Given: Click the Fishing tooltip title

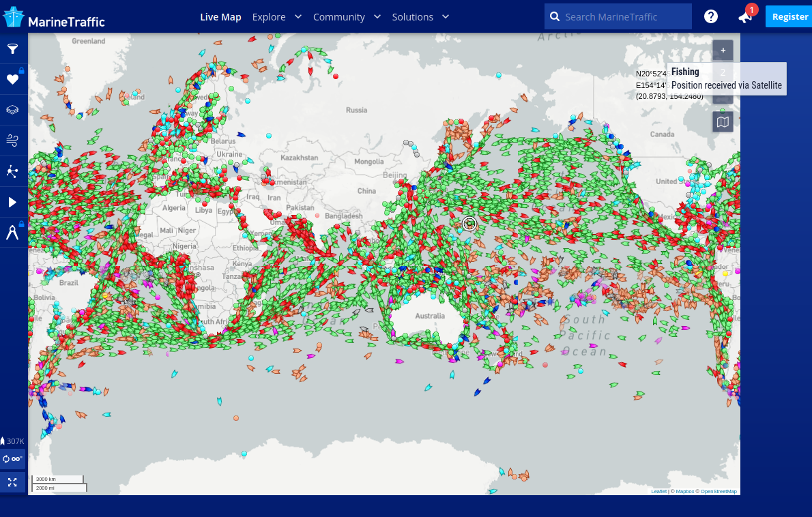Looking at the screenshot, I should [685, 72].
